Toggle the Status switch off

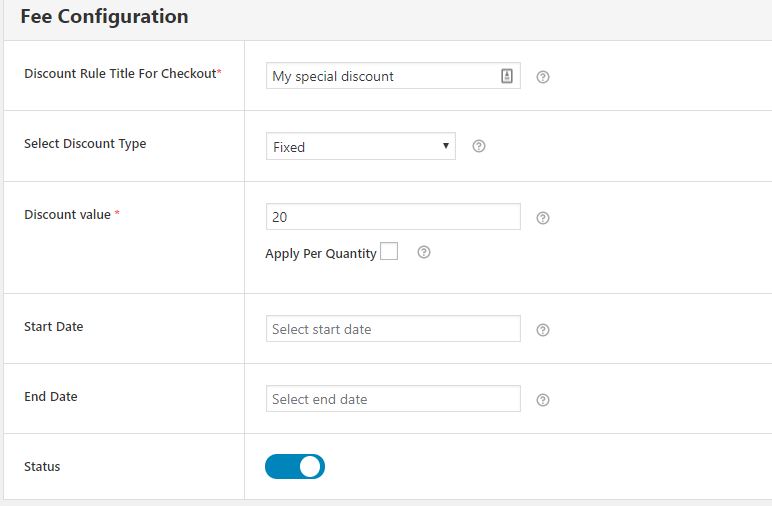295,467
